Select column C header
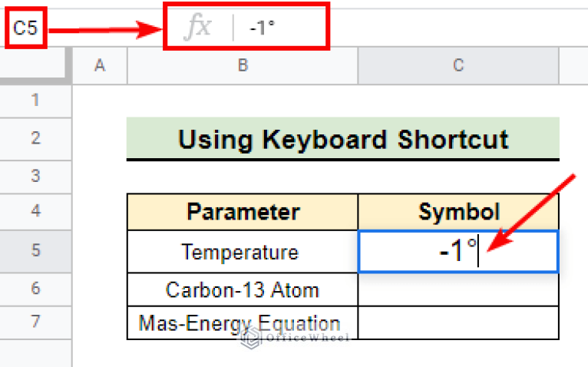This screenshot has height=367, width=588. tap(458, 66)
